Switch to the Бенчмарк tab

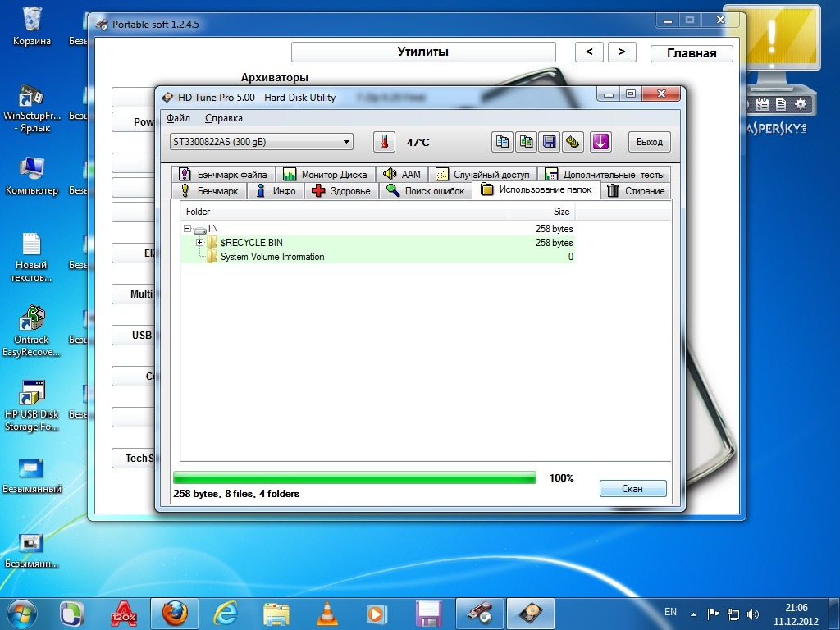tap(209, 190)
